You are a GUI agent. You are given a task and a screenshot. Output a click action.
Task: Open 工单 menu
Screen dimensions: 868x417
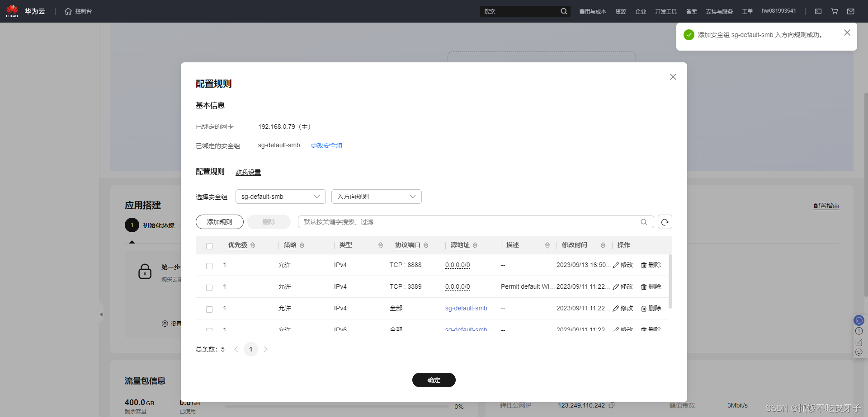[747, 11]
